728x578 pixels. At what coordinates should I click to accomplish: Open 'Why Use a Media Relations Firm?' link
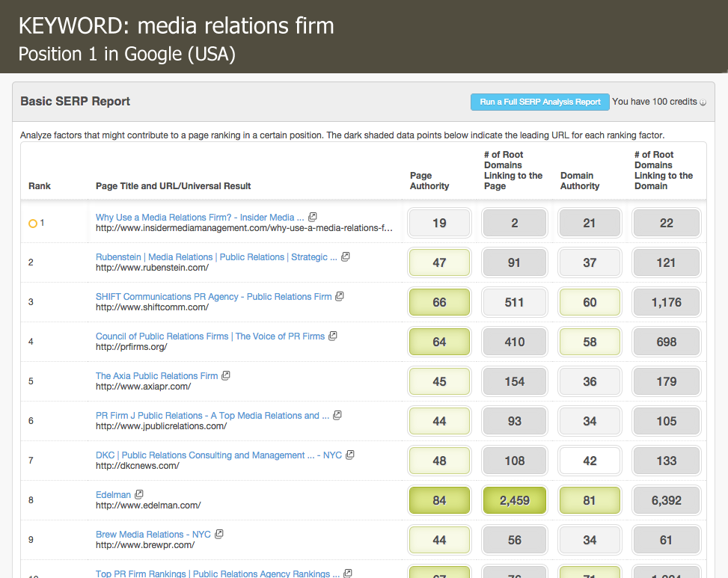pos(200,217)
